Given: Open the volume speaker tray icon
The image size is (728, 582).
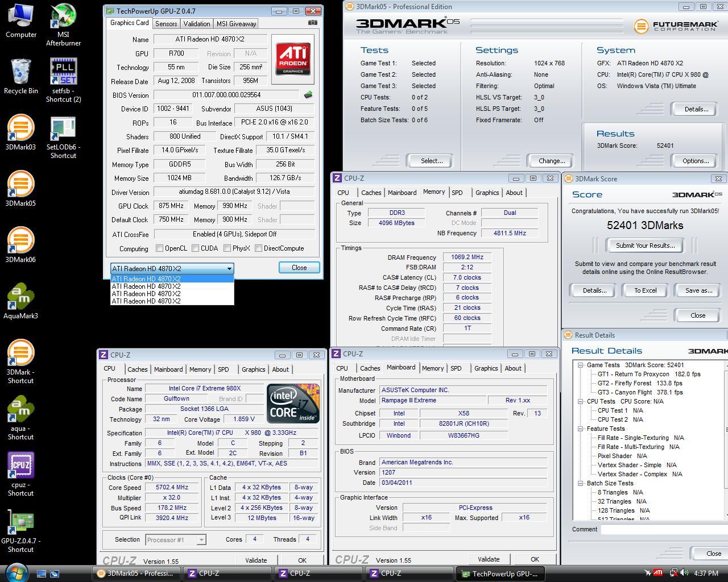Looking at the screenshot, I should [x=684, y=573].
